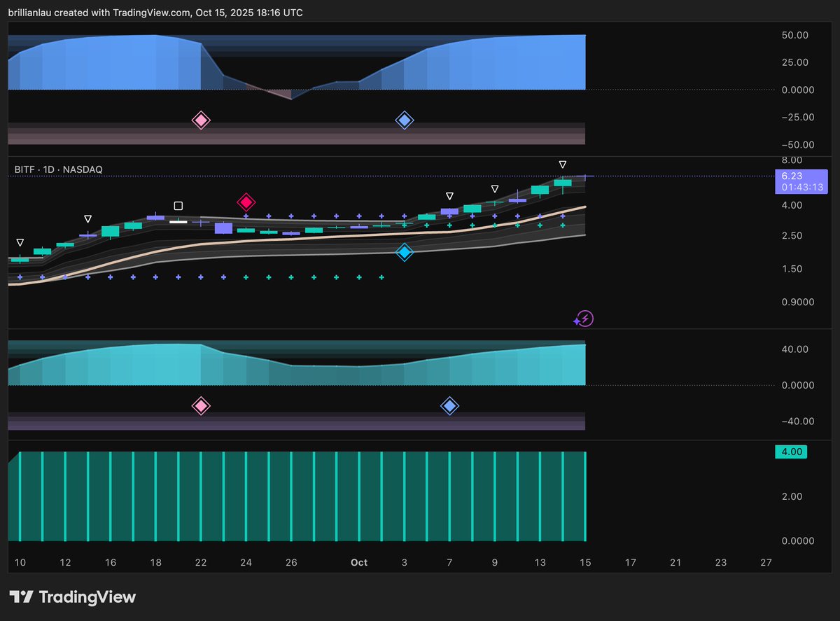840x621 pixels.
Task: Click the leftmost triangle marker near the first candles
Action: coord(20,242)
